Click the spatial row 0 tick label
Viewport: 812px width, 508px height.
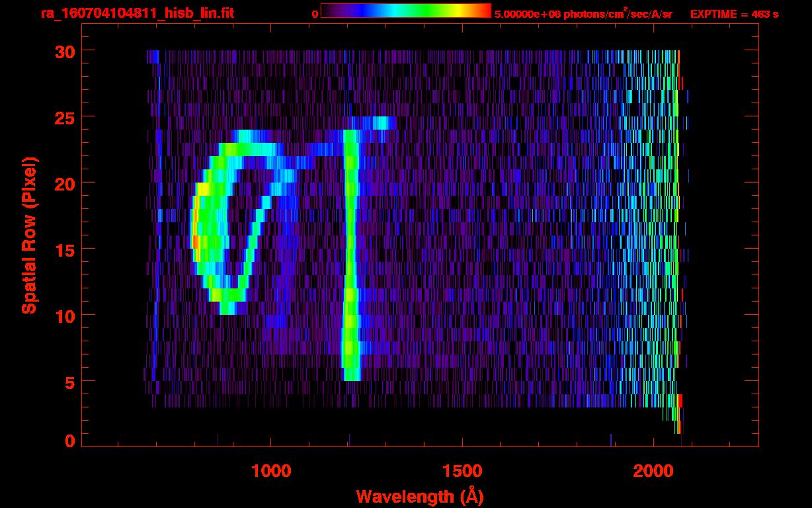[x=69, y=441]
